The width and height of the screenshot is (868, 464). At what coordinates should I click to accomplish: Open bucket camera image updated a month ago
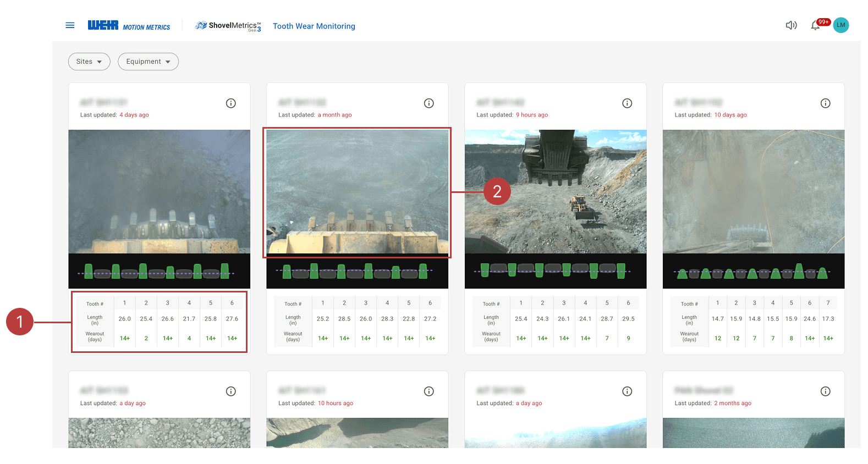[x=358, y=191]
